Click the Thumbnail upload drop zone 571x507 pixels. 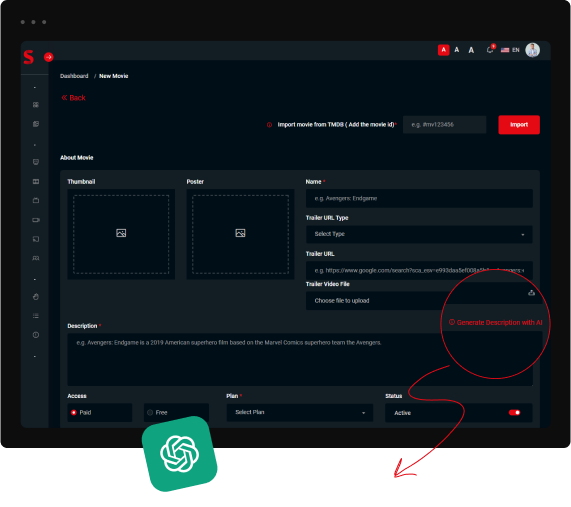121,234
